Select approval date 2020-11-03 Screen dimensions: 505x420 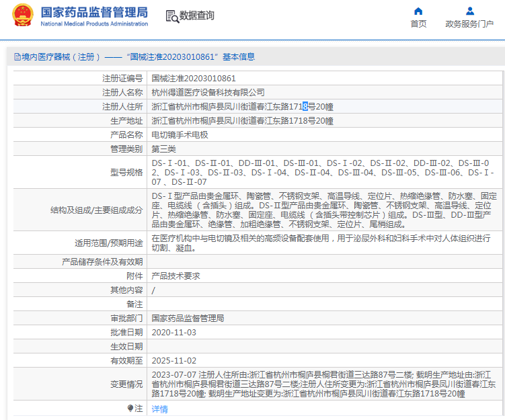click(174, 333)
